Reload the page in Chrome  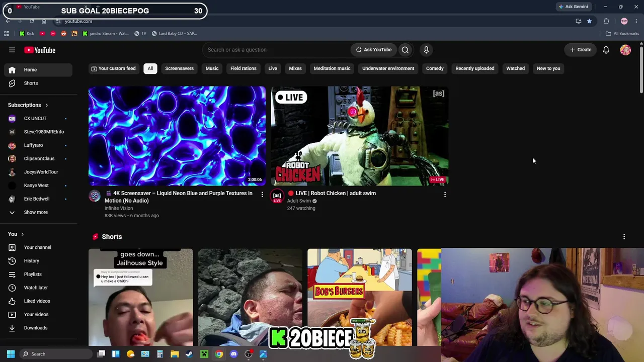point(32,21)
